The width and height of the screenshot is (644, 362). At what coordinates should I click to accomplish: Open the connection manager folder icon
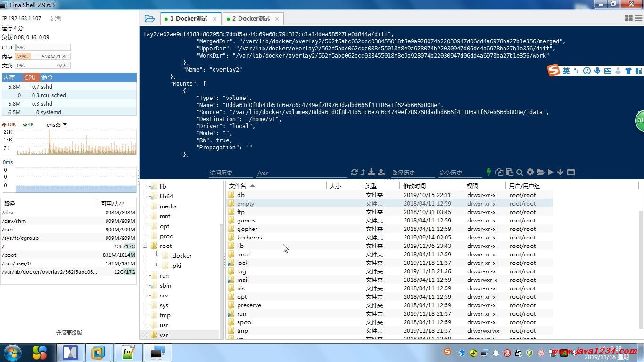coord(149,18)
